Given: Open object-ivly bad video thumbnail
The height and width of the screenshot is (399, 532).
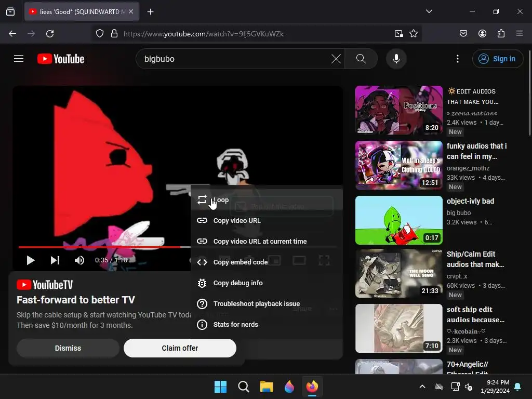Looking at the screenshot, I should tap(398, 220).
